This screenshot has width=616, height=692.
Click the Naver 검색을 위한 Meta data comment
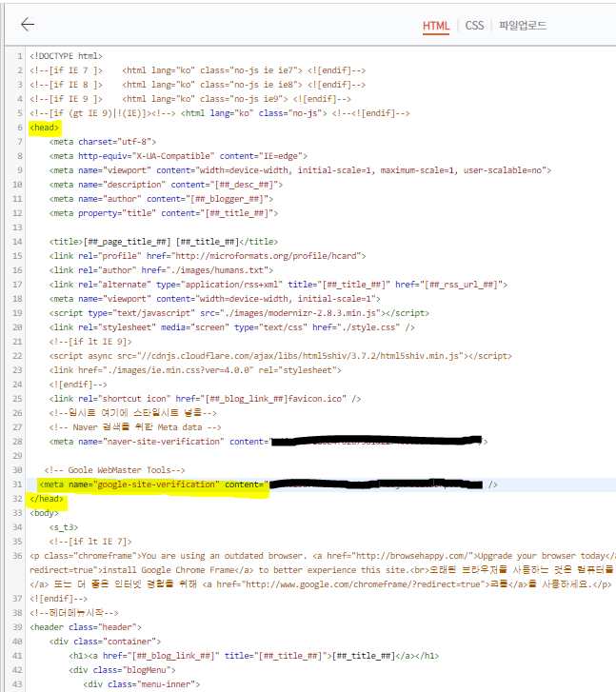coord(135,427)
